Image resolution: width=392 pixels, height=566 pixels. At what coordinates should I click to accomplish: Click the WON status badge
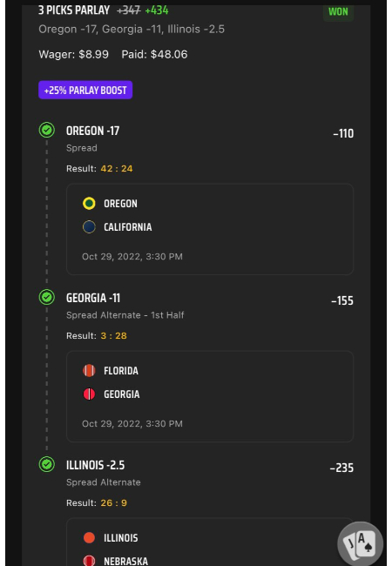[338, 12]
